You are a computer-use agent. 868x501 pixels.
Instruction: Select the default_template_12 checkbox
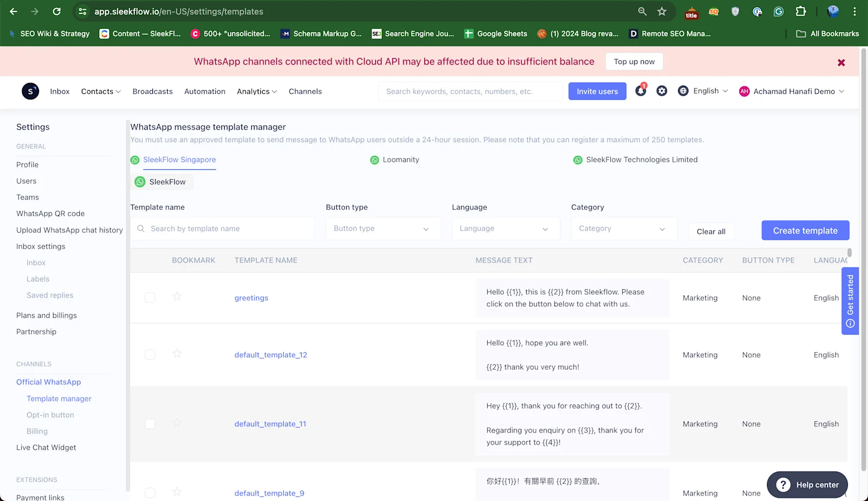[150, 354]
